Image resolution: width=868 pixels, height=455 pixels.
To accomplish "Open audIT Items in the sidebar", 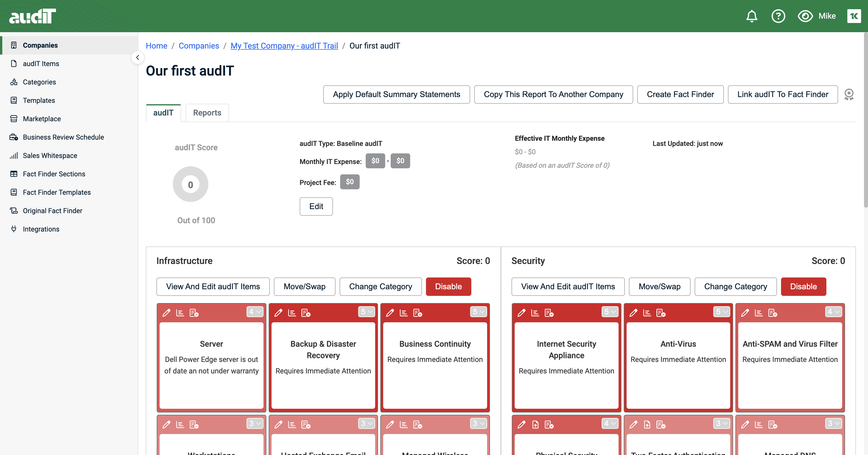I will (69, 63).
